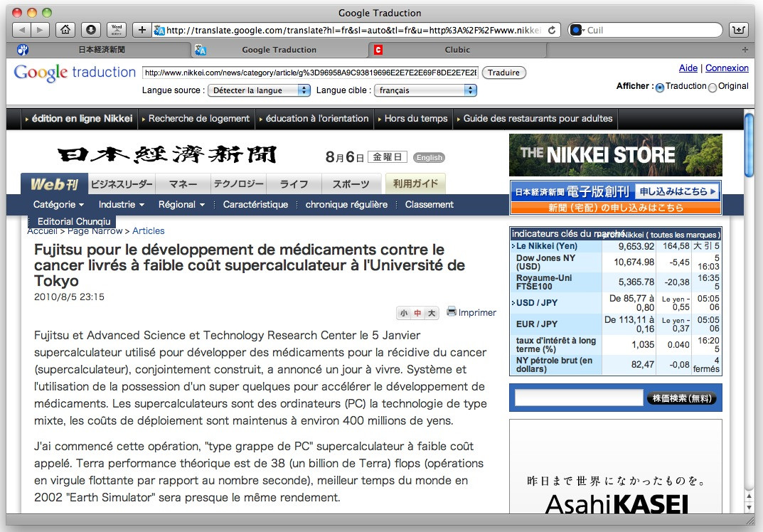The width and height of the screenshot is (763, 532).
Task: Click the stock search text field
Action: [x=579, y=398]
